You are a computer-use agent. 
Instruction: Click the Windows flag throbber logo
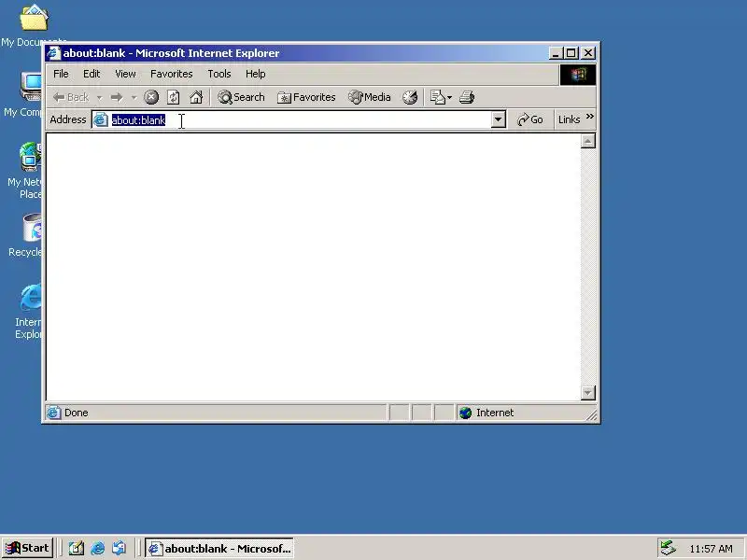pyautogui.click(x=577, y=75)
